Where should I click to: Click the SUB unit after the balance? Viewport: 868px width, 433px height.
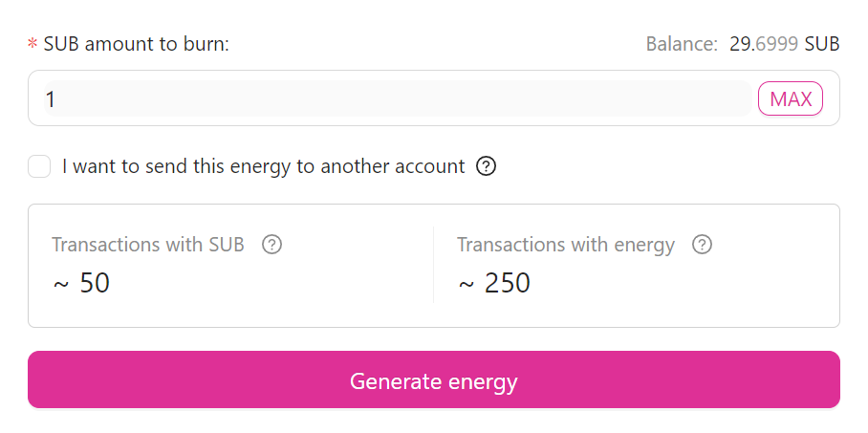[x=822, y=44]
